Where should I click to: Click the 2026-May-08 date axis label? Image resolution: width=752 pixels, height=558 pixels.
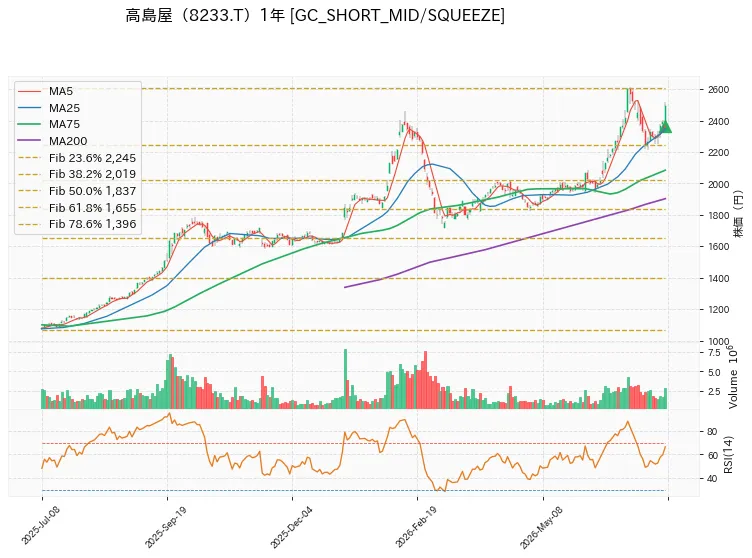click(x=541, y=527)
